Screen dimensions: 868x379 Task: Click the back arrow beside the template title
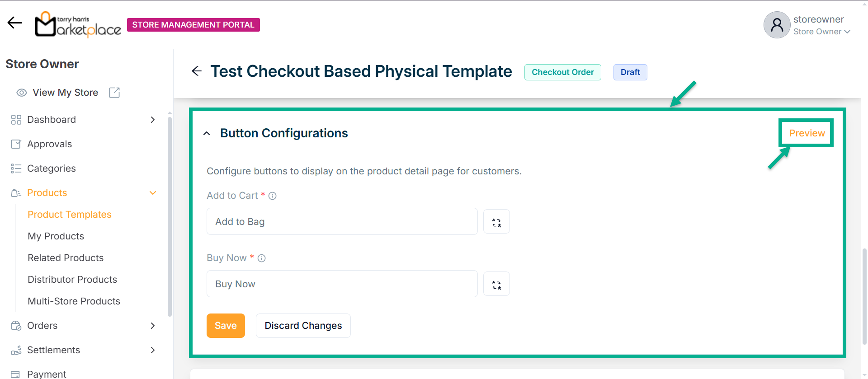[197, 71]
